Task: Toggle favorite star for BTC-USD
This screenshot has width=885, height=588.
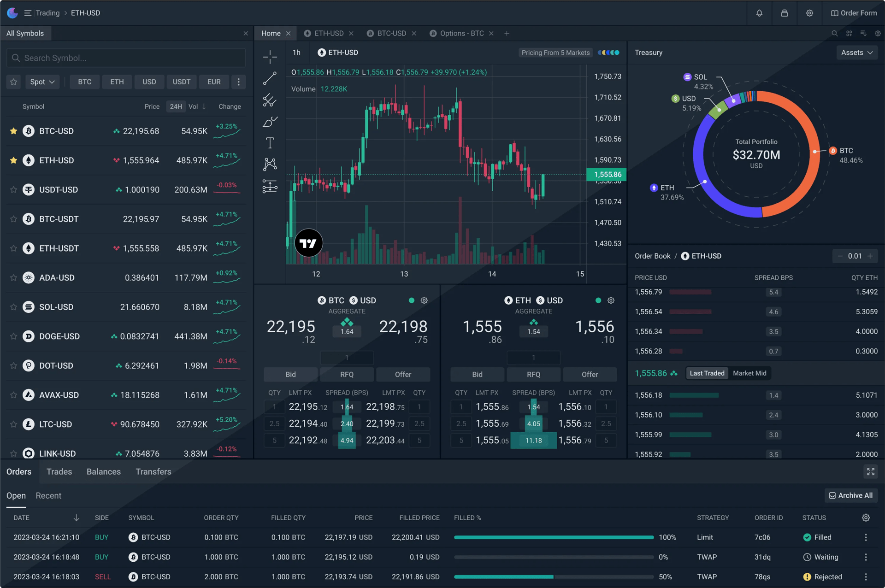Action: click(13, 131)
